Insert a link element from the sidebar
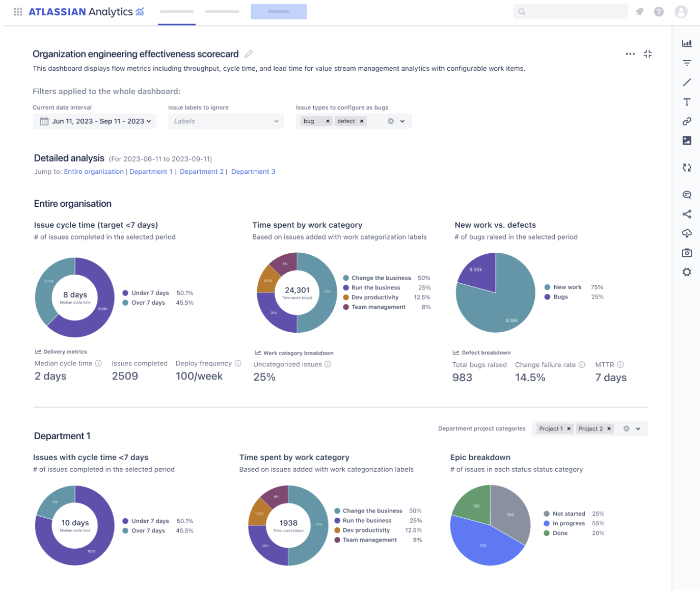The image size is (700, 590). [687, 121]
